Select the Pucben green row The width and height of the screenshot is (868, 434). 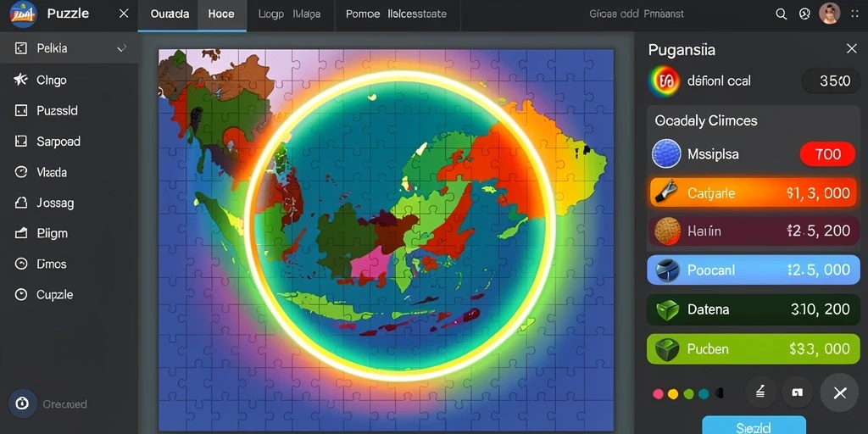pyautogui.click(x=754, y=348)
